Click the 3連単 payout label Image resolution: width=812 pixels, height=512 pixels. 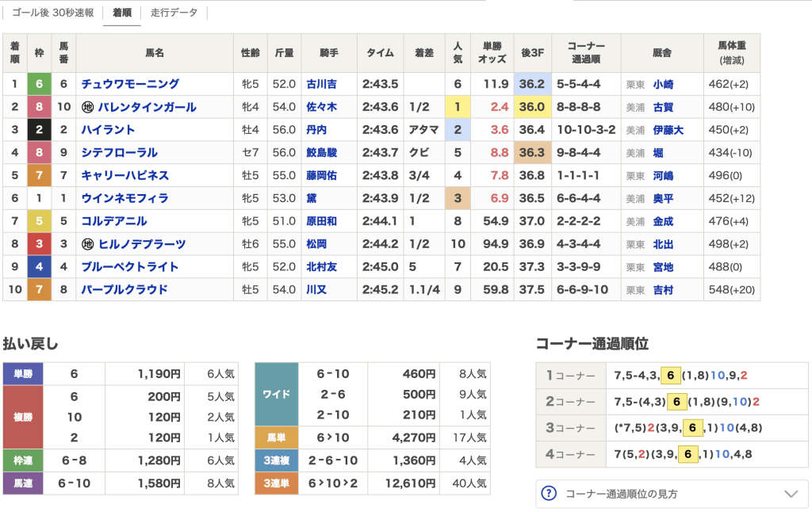pyautogui.click(x=277, y=483)
